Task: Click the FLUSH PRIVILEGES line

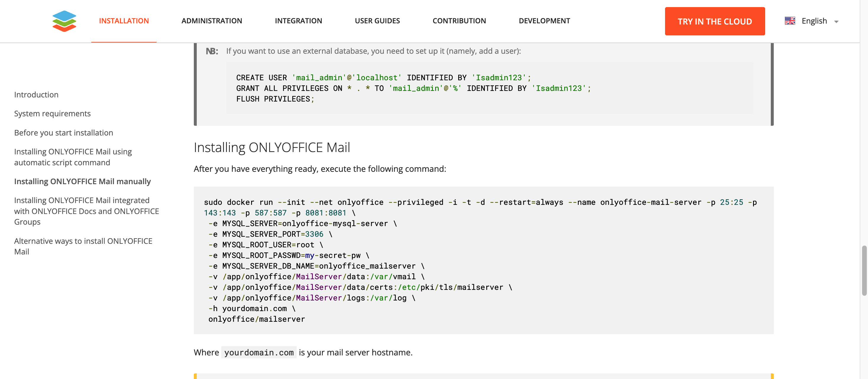Action: pos(275,99)
